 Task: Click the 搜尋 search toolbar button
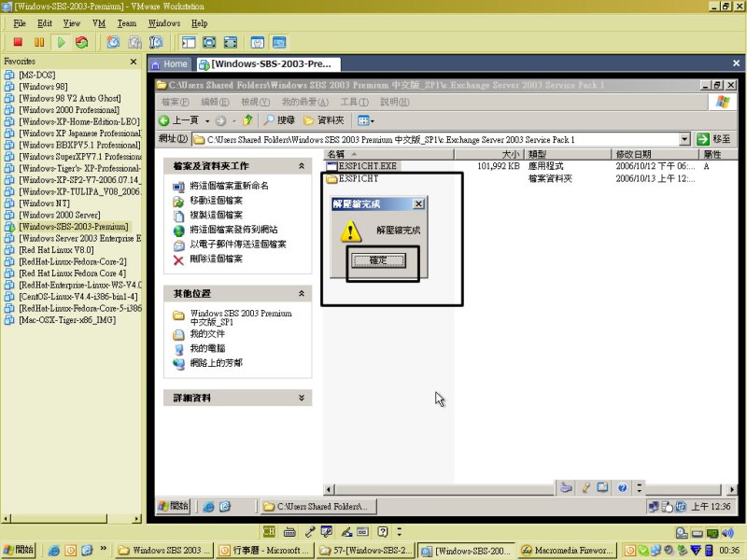point(279,120)
